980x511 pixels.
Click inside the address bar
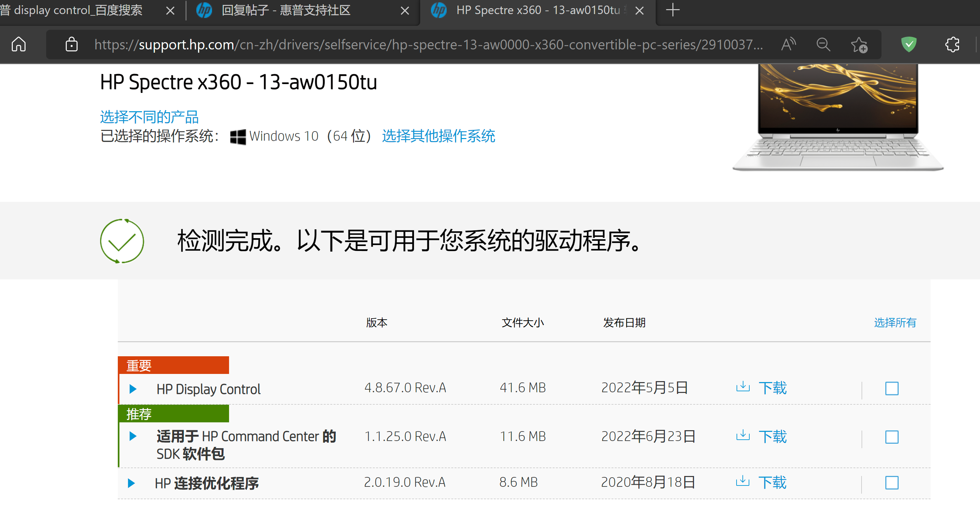(419, 44)
